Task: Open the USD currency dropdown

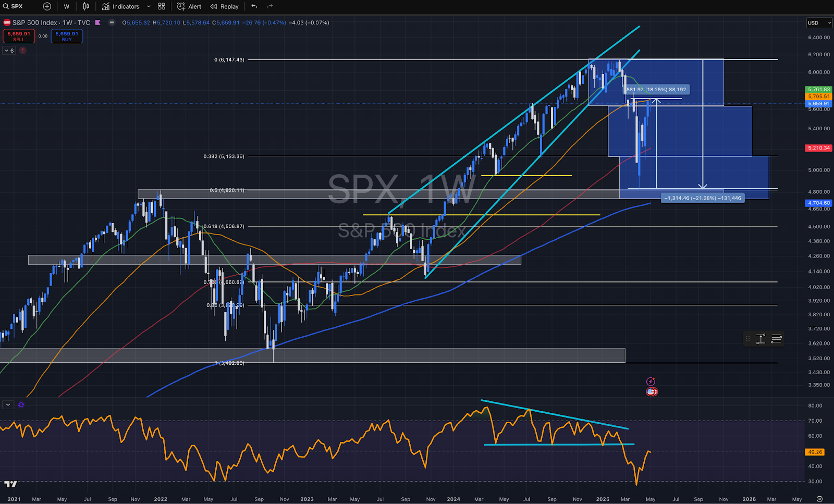Action: pos(819,23)
